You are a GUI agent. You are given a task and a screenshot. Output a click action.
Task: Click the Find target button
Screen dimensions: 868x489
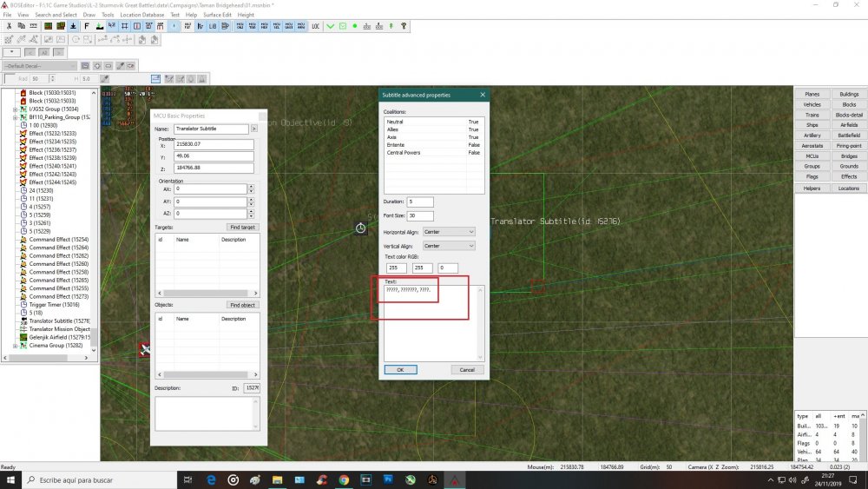pos(243,227)
